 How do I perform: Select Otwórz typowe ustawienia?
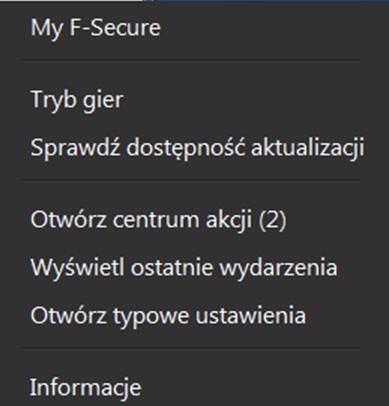(168, 315)
